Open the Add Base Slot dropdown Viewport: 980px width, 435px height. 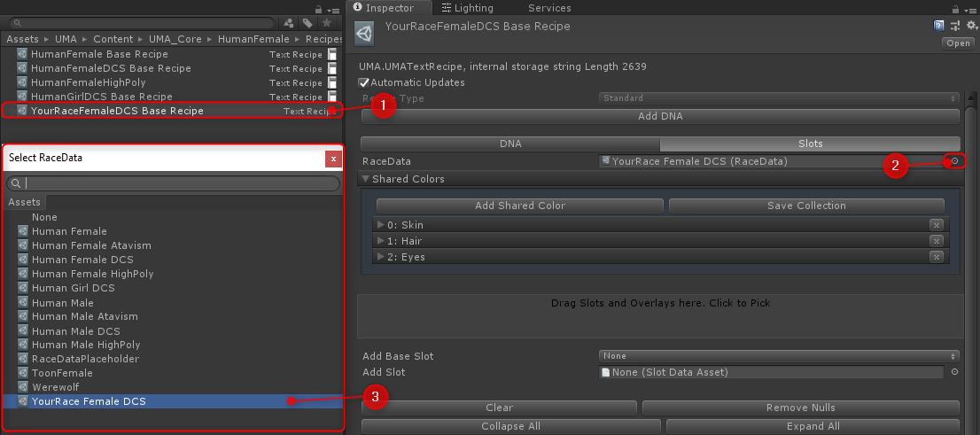[779, 356]
